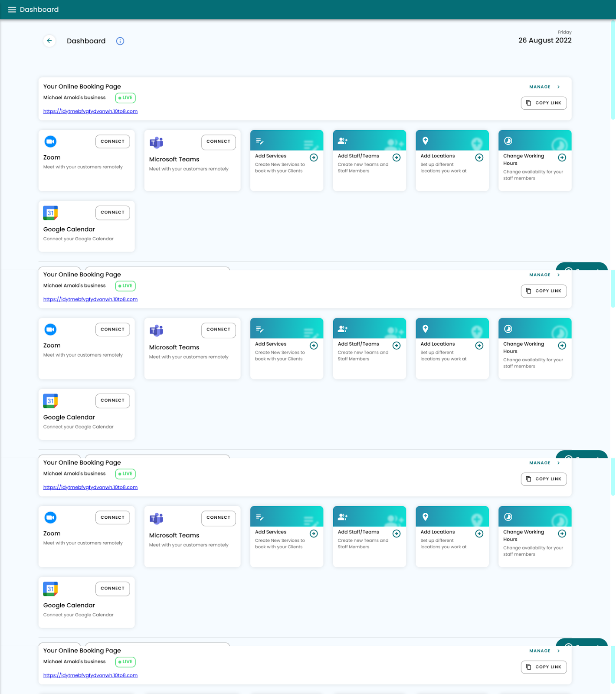Click the Google Calendar logo in the second section
616x694 pixels.
pos(51,401)
